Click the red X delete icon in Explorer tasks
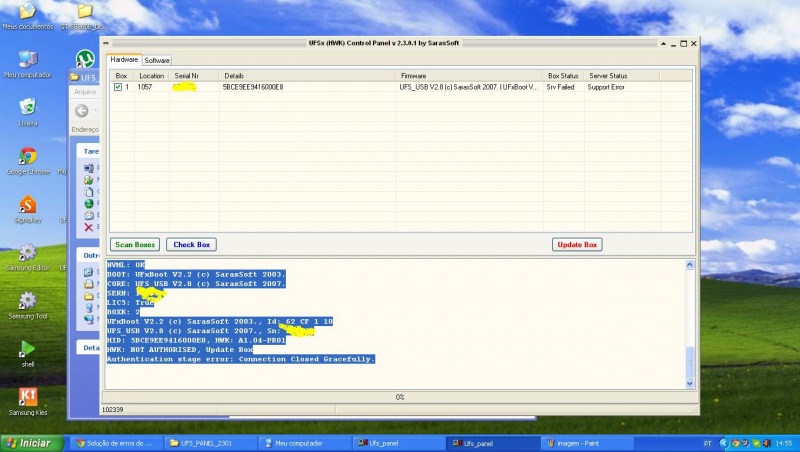The height and width of the screenshot is (452, 800). click(x=89, y=227)
